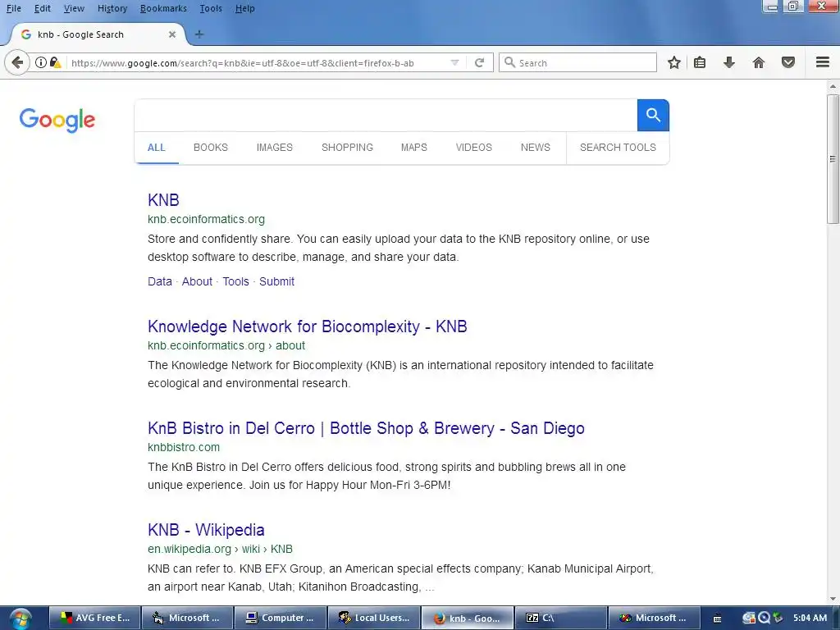
Task: Open the Edit menu
Action: (43, 8)
